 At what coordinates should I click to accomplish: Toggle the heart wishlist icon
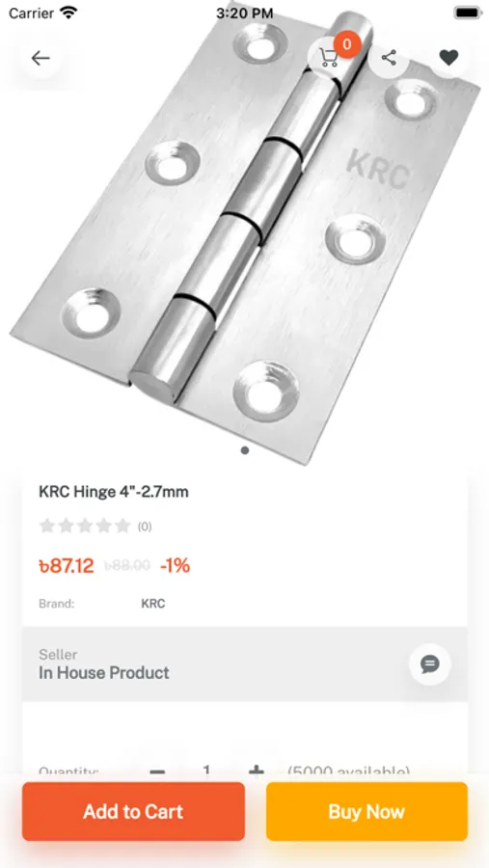(448, 58)
